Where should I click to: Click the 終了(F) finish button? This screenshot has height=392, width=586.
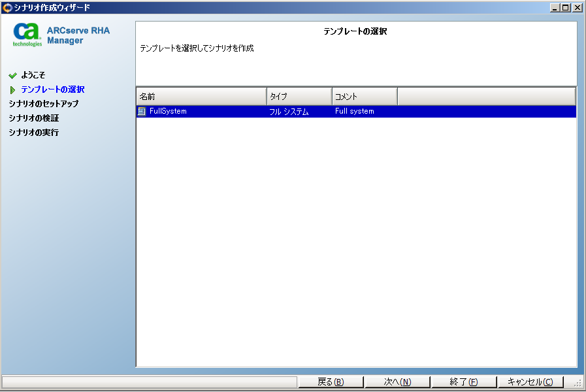point(464,382)
